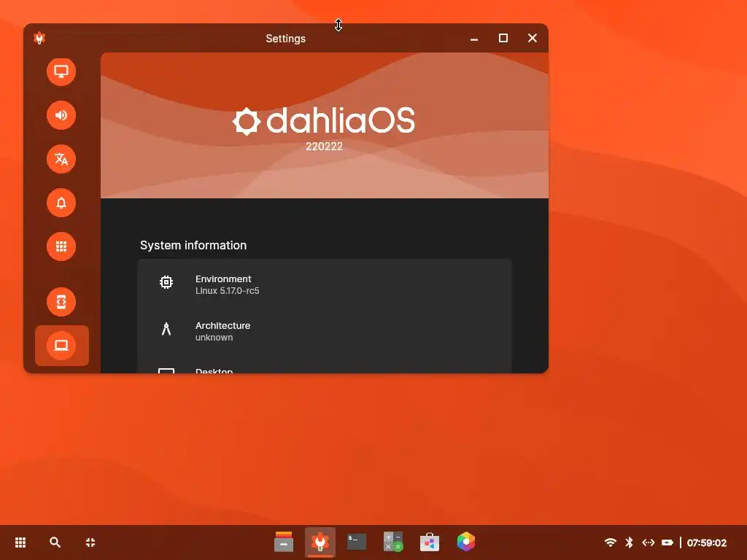Launch the app store bag icon
Screen dimensions: 747x560
click(429, 542)
